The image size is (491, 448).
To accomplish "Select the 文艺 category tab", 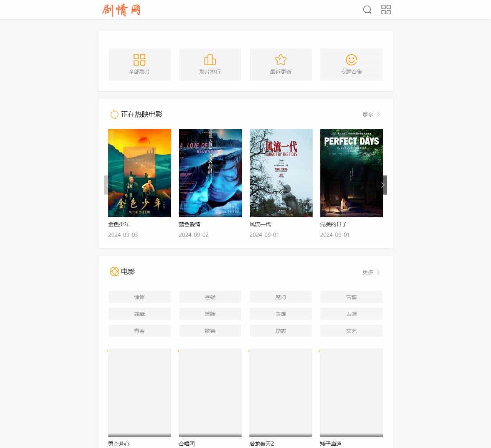I will [x=351, y=331].
